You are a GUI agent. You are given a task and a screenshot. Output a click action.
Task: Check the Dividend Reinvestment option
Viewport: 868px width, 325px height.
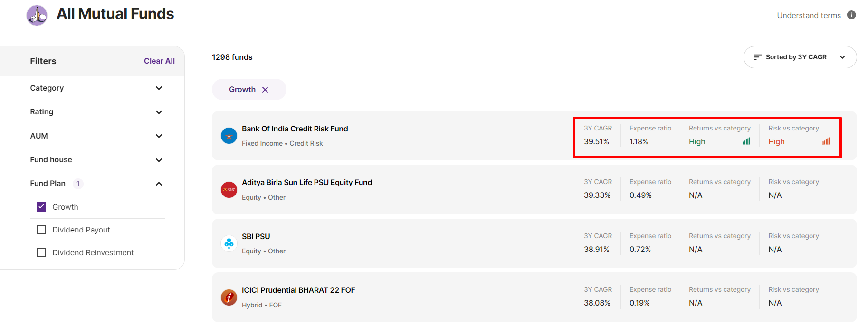[42, 252]
